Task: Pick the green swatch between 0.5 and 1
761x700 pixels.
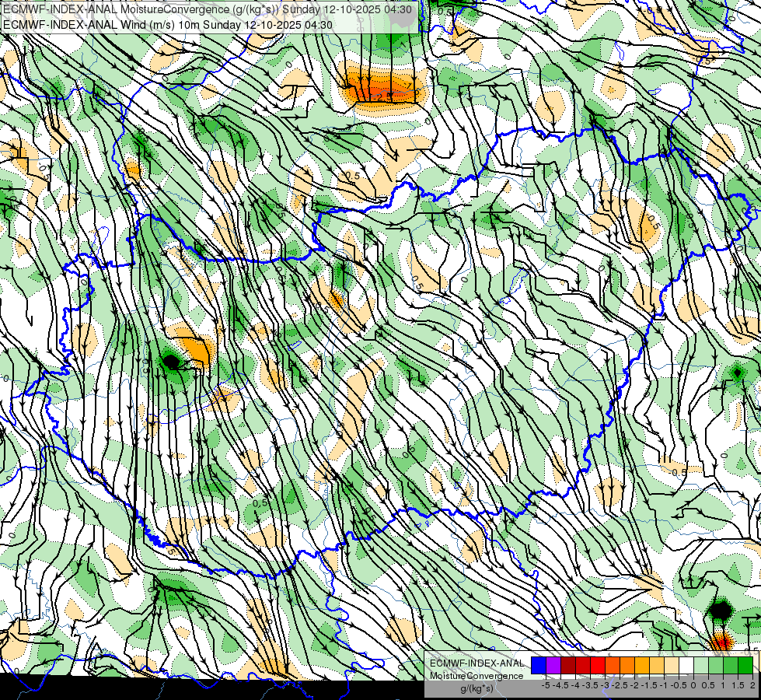Action: (716, 666)
